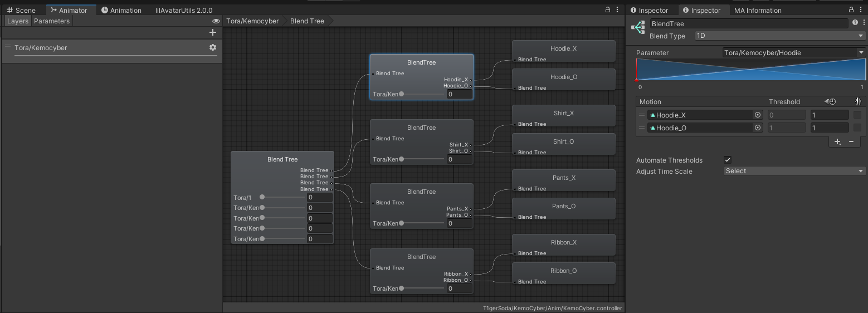Viewport: 868px width, 313px height.
Task: Click Tora/Kemocyber breadcrumb in graph header
Action: coord(252,21)
